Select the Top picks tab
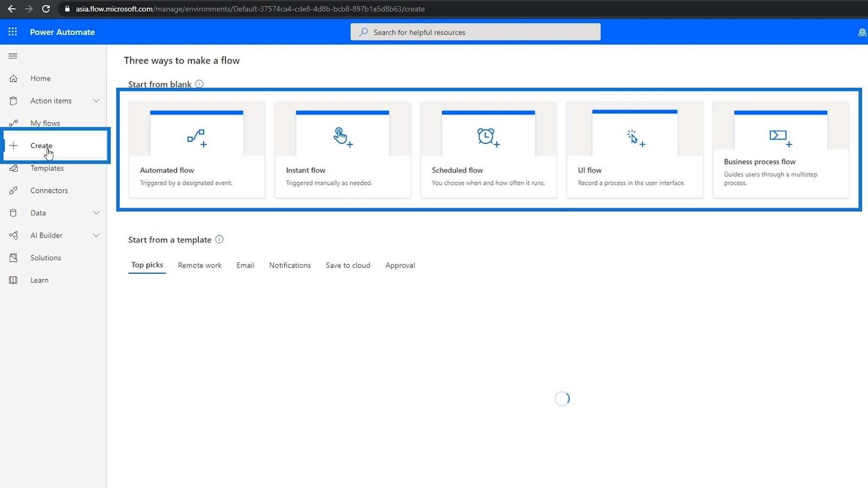 click(x=147, y=265)
